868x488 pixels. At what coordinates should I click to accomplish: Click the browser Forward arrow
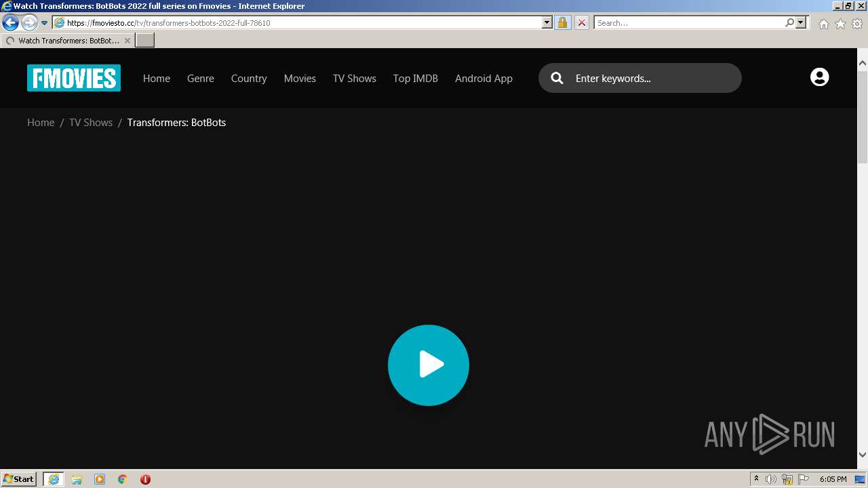(x=28, y=23)
